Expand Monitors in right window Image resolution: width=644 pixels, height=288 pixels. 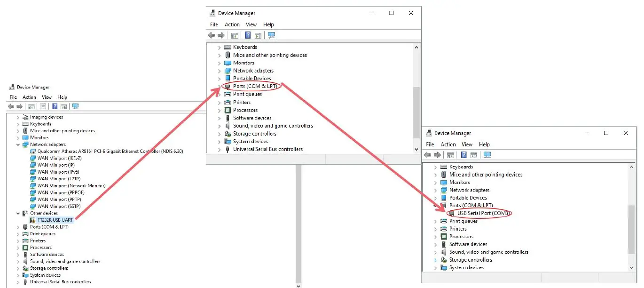point(435,182)
